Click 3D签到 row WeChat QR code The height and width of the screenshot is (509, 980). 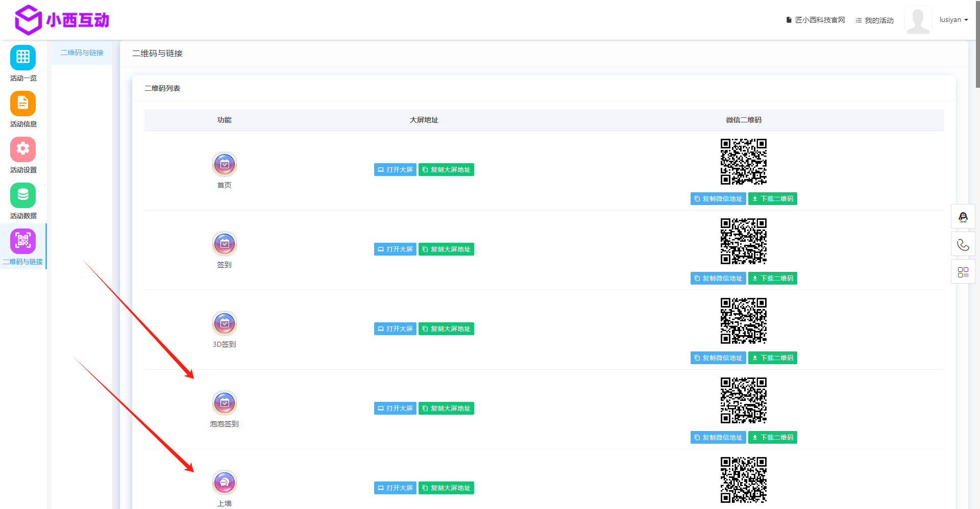point(744,321)
